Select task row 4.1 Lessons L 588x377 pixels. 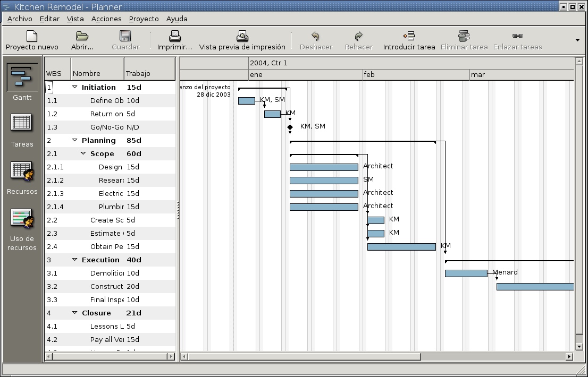tap(110, 327)
